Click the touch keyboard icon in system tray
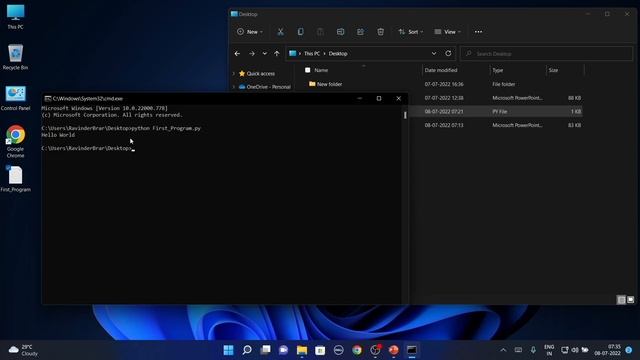The image size is (640, 360). tap(518, 350)
